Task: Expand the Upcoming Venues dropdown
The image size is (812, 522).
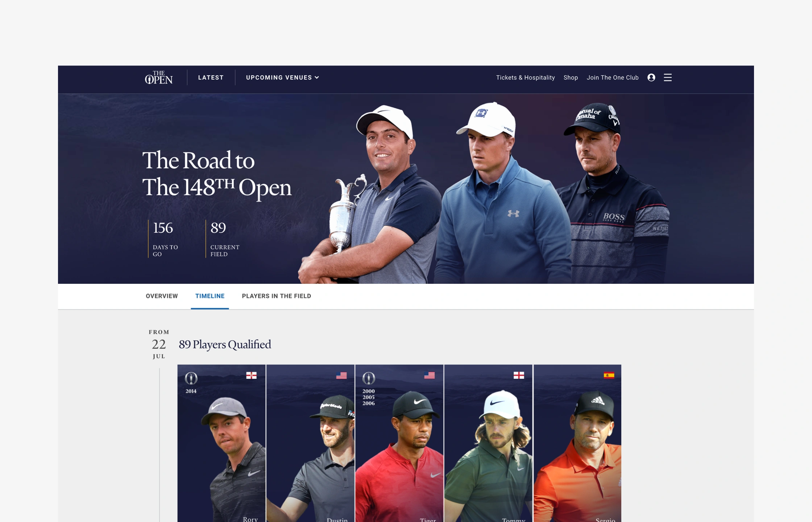Action: point(282,78)
